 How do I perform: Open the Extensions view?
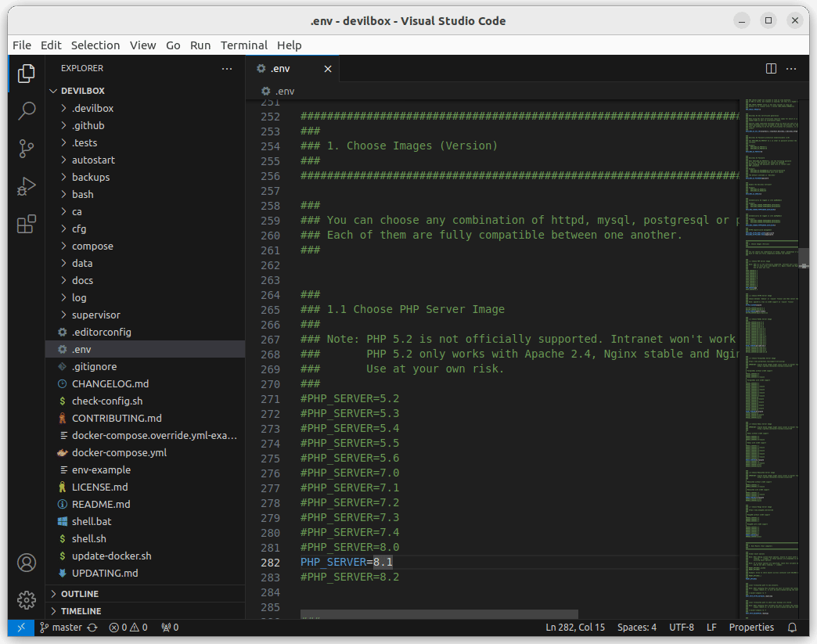pos(27,225)
